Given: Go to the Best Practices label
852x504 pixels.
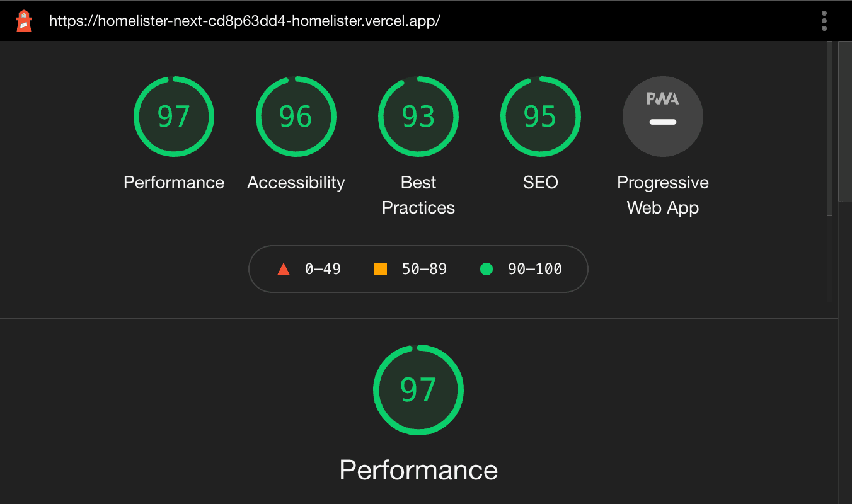Looking at the screenshot, I should [x=418, y=195].
